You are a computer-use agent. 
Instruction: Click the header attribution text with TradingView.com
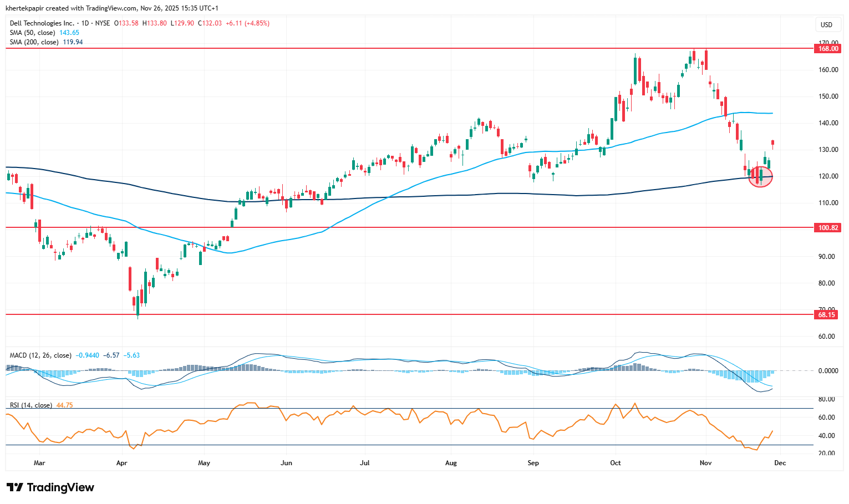tap(112, 8)
